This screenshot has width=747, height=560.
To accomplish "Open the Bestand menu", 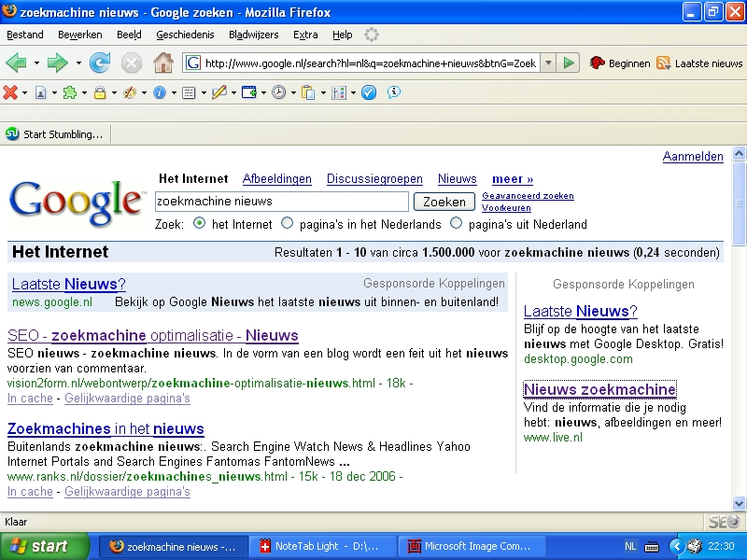I will point(25,35).
